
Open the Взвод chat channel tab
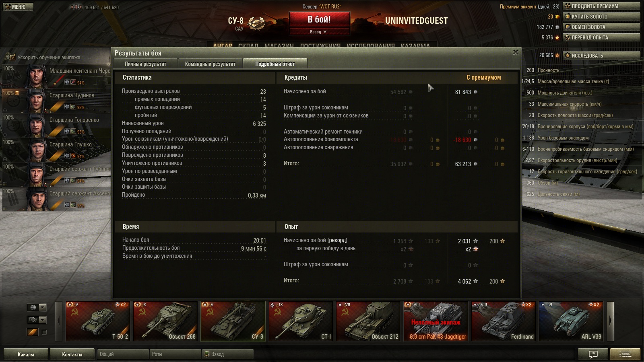[x=227, y=354]
